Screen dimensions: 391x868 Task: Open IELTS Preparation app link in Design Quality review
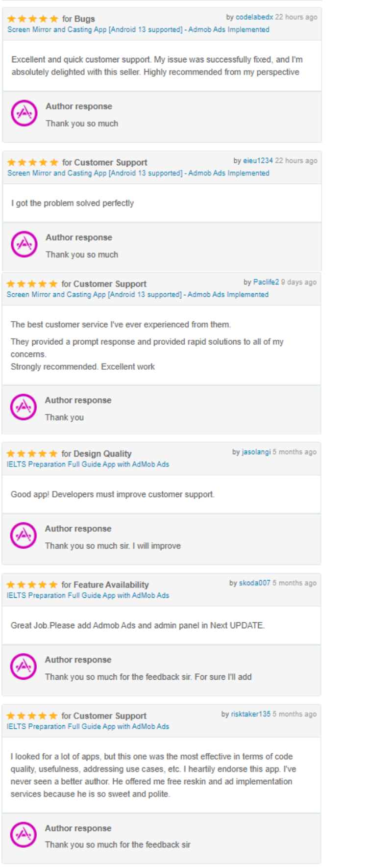coord(88,464)
